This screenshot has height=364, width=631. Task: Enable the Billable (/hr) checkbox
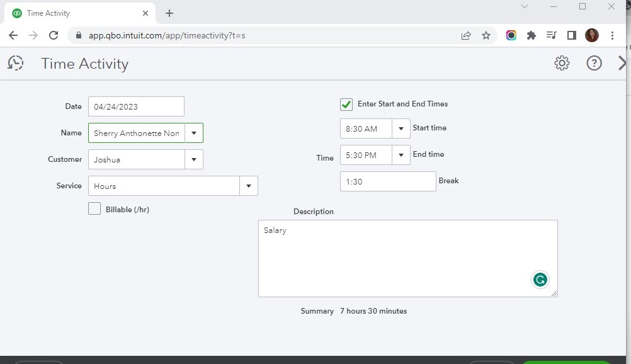click(94, 209)
